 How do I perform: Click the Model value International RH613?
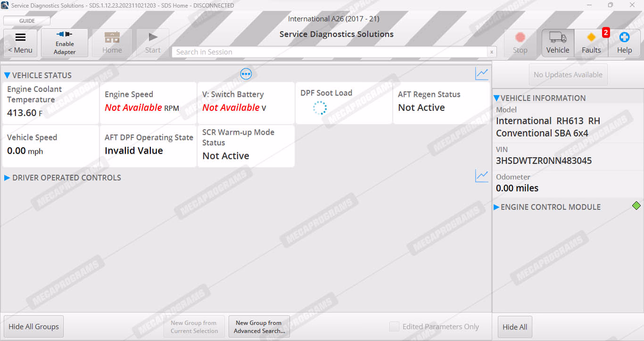point(548,127)
